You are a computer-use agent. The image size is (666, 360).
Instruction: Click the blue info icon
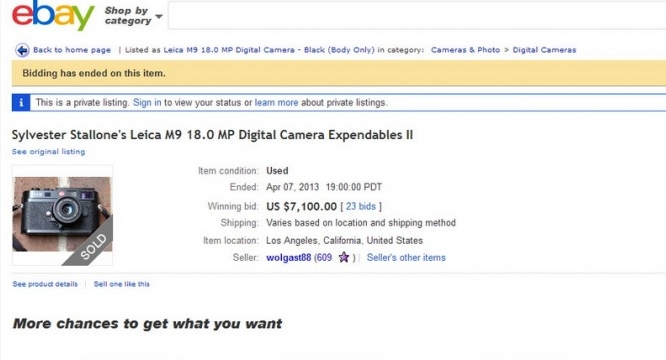[x=21, y=103]
